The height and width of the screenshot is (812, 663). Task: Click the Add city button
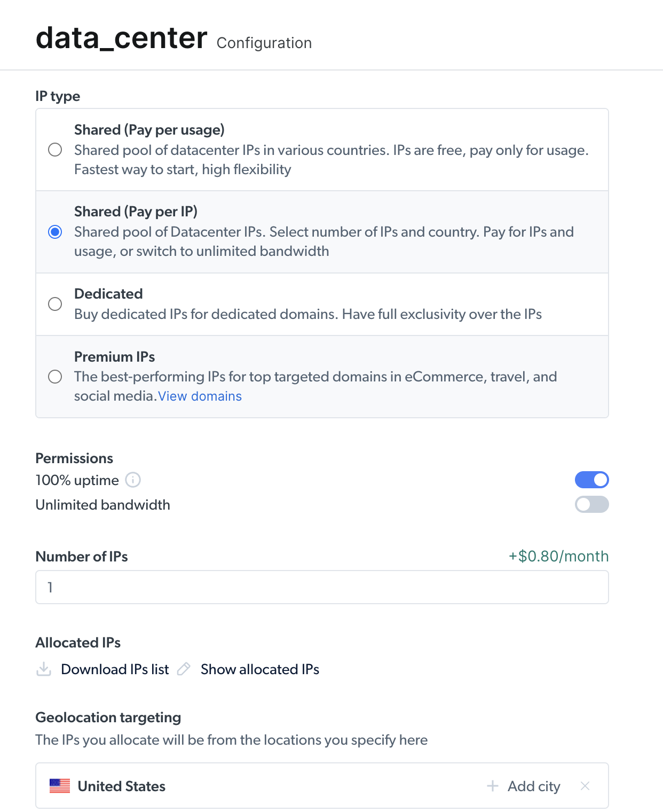[533, 786]
